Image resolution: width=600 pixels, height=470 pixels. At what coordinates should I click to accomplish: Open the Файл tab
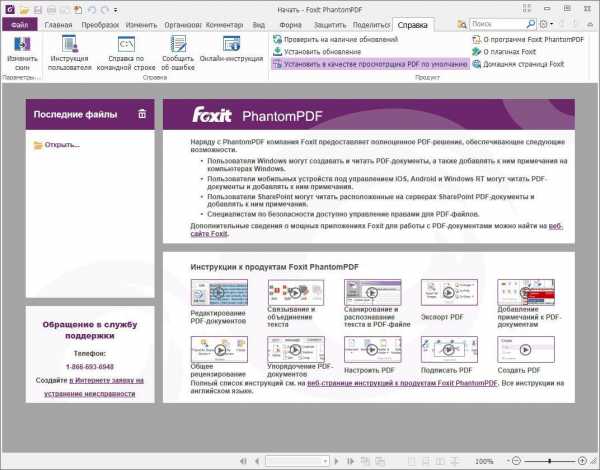pos(20,25)
